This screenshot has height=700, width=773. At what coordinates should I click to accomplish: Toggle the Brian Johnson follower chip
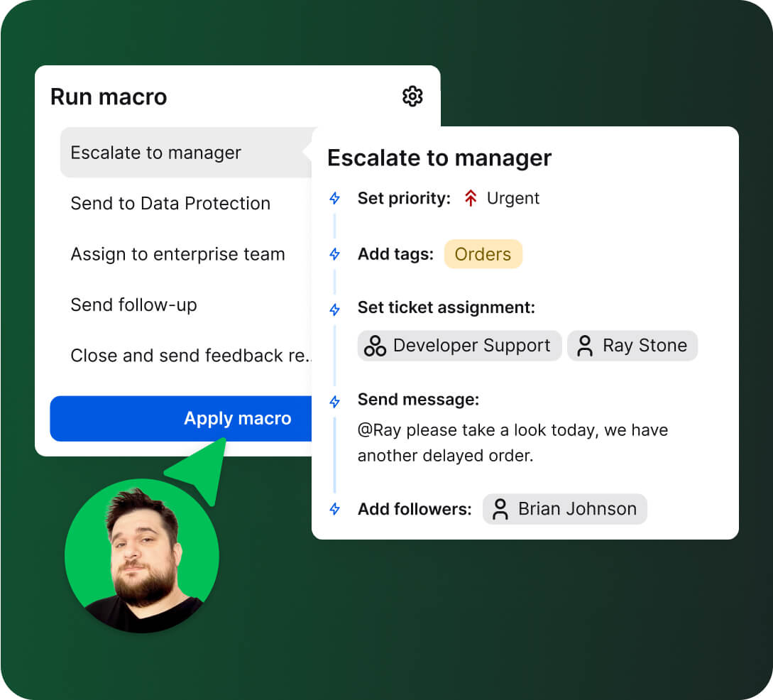[x=564, y=509]
